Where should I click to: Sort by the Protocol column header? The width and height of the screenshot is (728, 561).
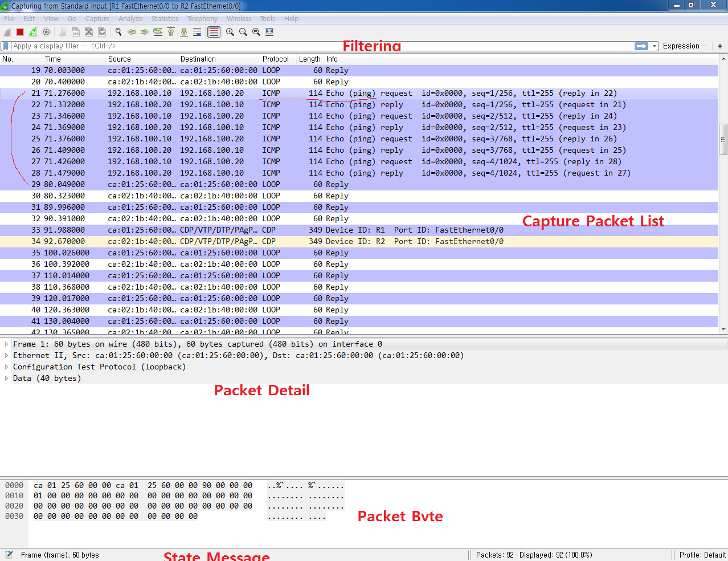(279, 59)
